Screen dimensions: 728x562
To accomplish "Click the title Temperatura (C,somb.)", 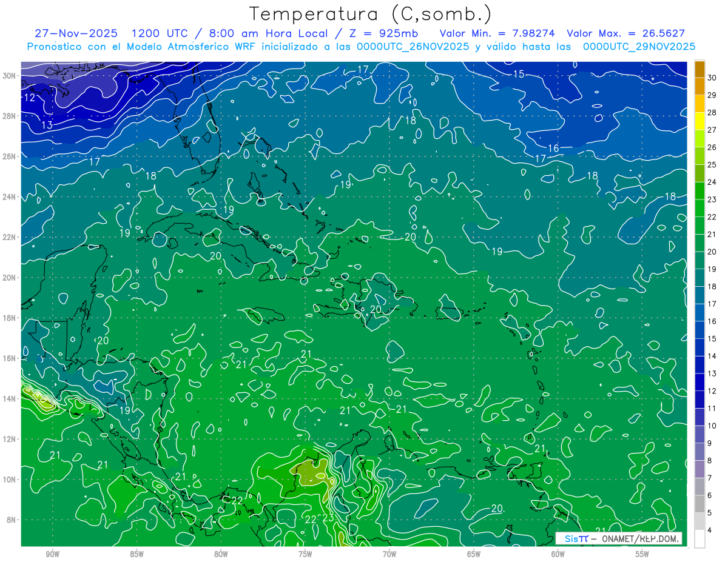I will pyautogui.click(x=371, y=15).
